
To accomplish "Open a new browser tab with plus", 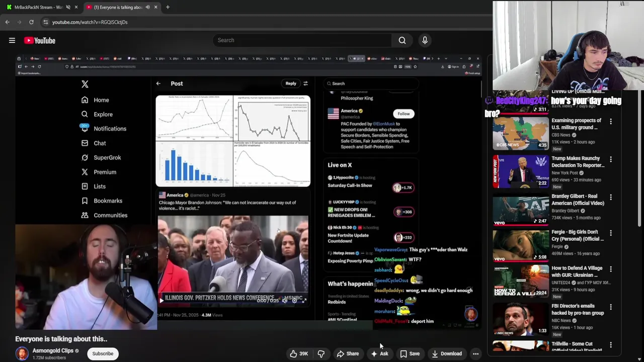I will pos(168,7).
